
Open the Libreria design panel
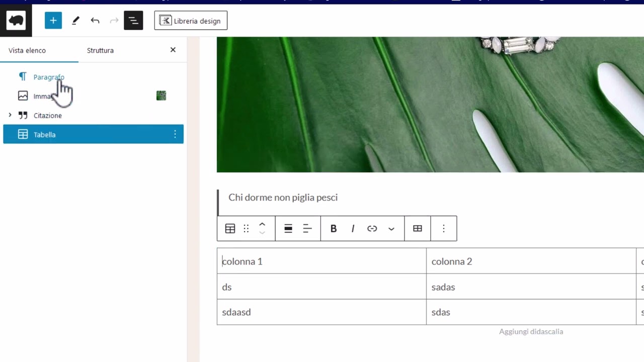pos(191,20)
